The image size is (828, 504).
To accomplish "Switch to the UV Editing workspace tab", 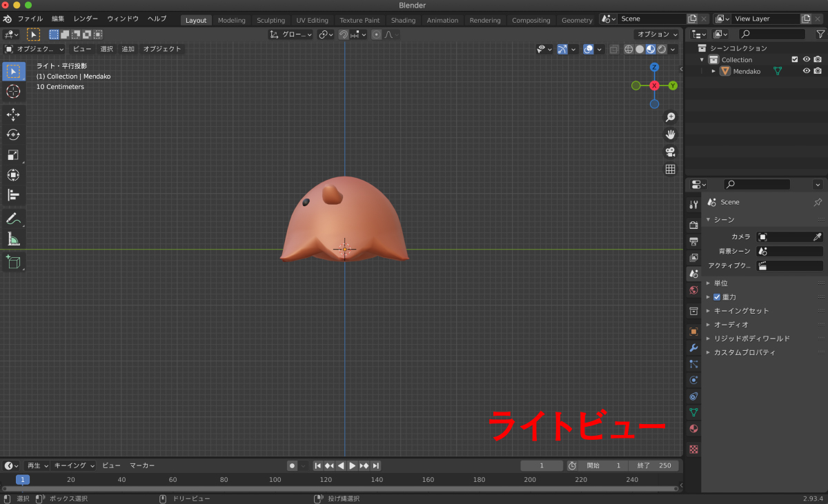I will pyautogui.click(x=312, y=20).
